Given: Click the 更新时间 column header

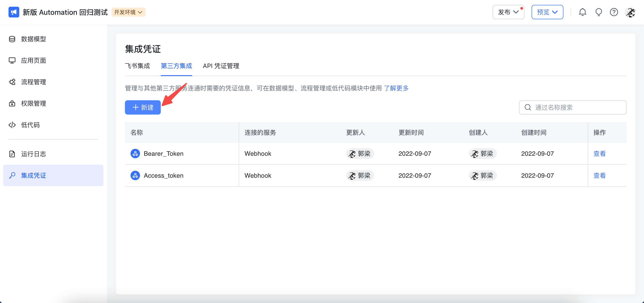Looking at the screenshot, I should pos(411,133).
